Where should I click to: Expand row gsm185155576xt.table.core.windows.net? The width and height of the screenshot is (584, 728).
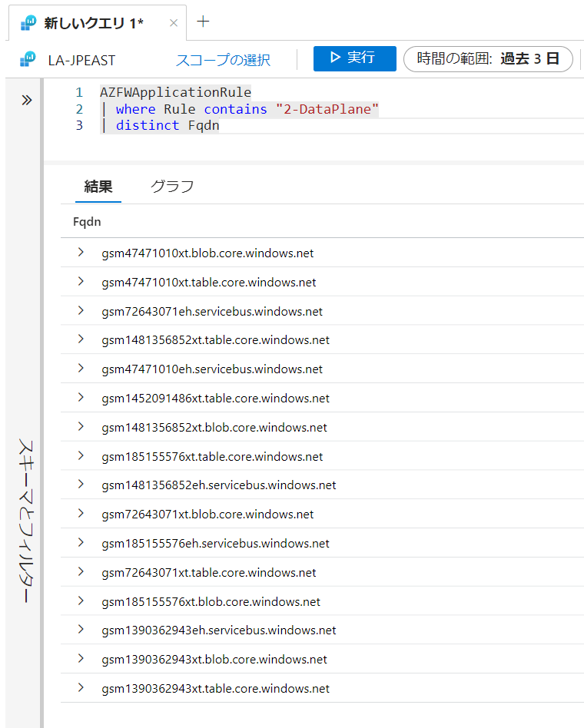point(81,456)
